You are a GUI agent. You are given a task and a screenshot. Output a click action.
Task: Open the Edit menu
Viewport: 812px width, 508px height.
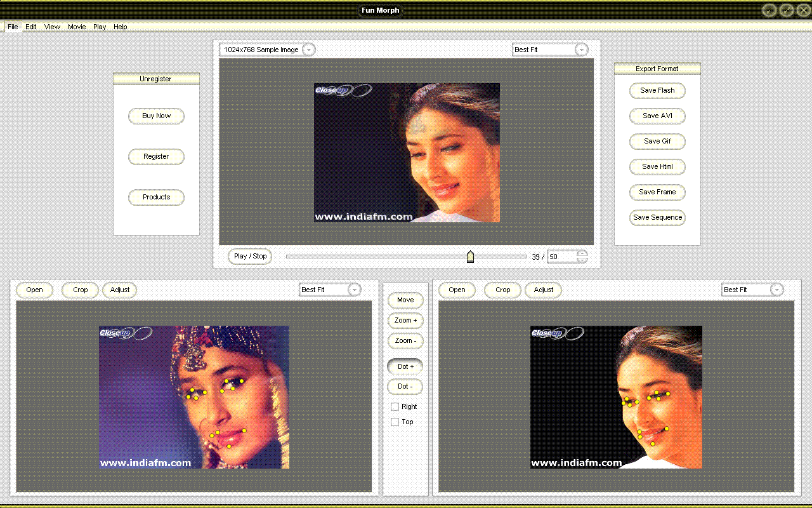coord(31,27)
